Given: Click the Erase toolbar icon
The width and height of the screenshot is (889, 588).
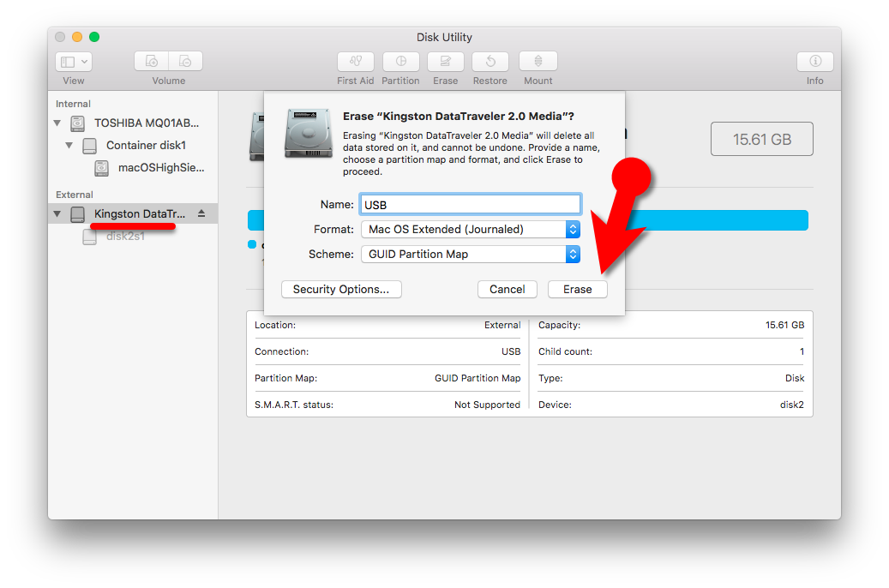Looking at the screenshot, I should [446, 61].
